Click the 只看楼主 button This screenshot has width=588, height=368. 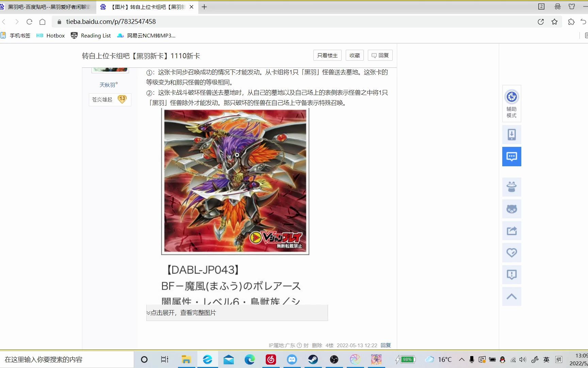pos(327,56)
